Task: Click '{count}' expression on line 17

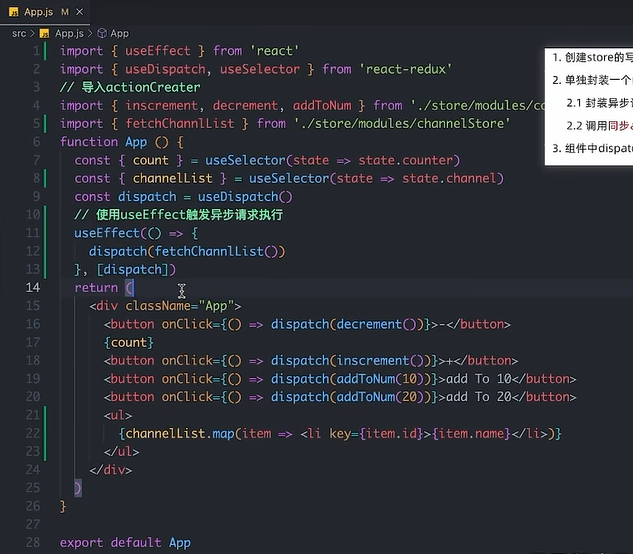Action: click(x=129, y=342)
